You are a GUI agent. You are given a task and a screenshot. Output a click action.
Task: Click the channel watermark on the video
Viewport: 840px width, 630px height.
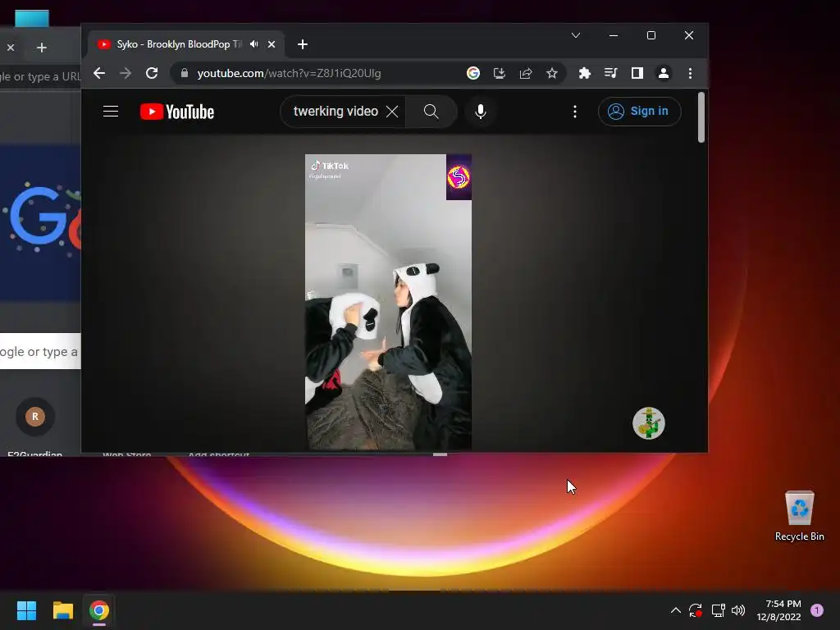459,177
